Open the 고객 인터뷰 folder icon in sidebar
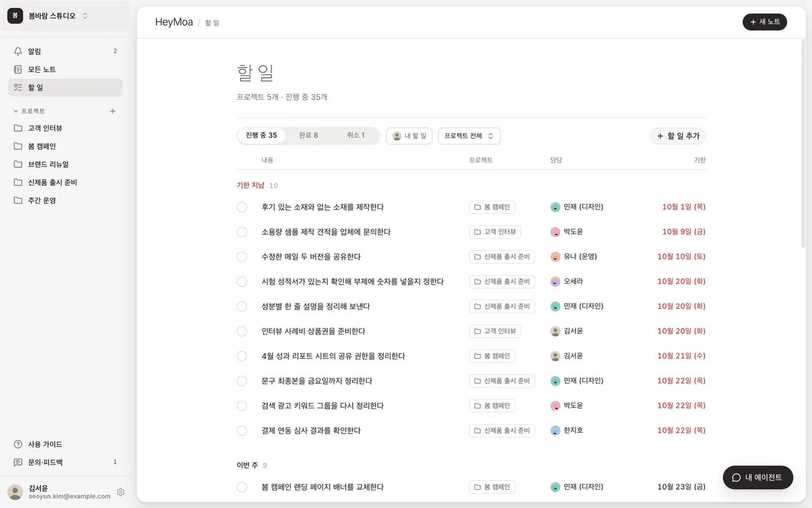This screenshot has width=812, height=508. pyautogui.click(x=18, y=128)
